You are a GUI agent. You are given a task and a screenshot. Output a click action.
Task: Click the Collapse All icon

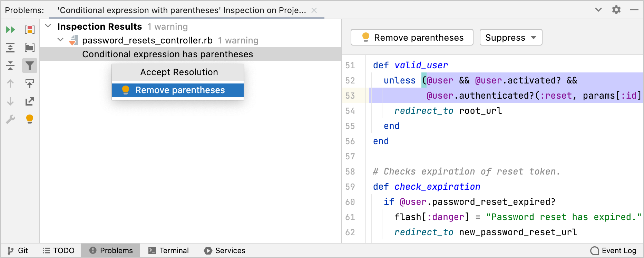tap(10, 66)
